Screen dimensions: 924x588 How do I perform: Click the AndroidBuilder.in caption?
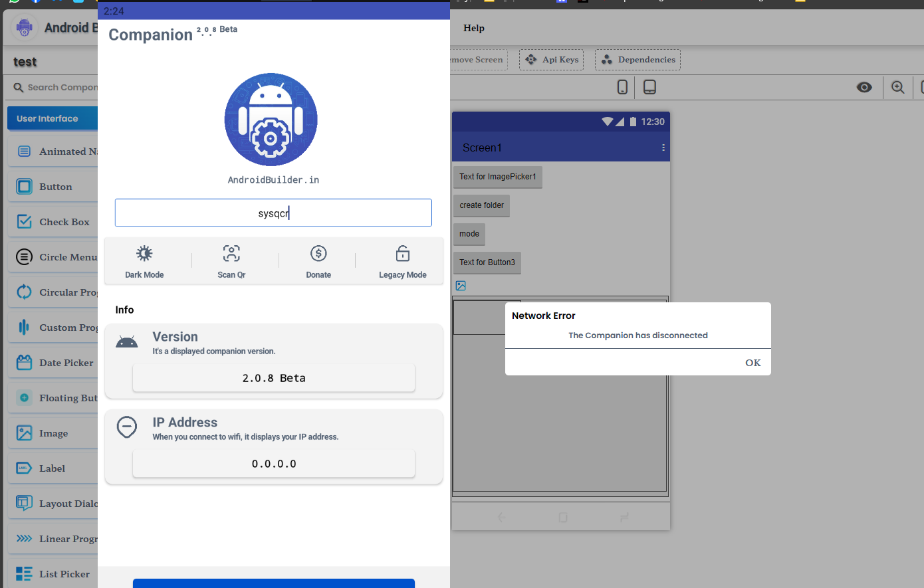(273, 180)
